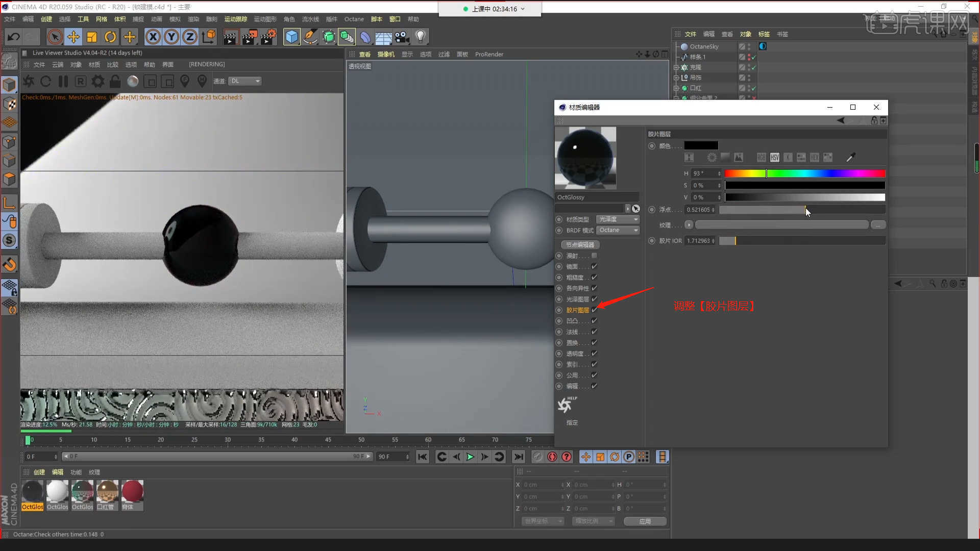Click the coordinate system toggle icon
Viewport: 980px width, 551px height.
(x=209, y=37)
